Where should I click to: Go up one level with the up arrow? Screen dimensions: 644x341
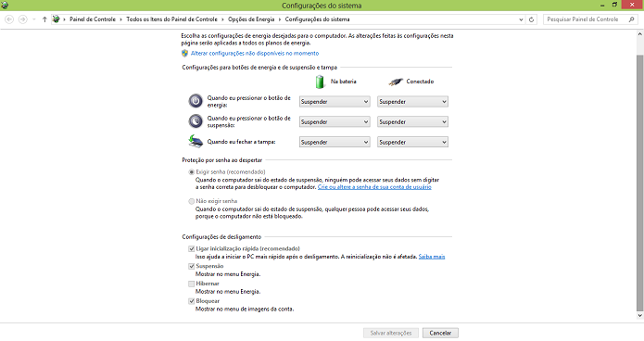44,19
